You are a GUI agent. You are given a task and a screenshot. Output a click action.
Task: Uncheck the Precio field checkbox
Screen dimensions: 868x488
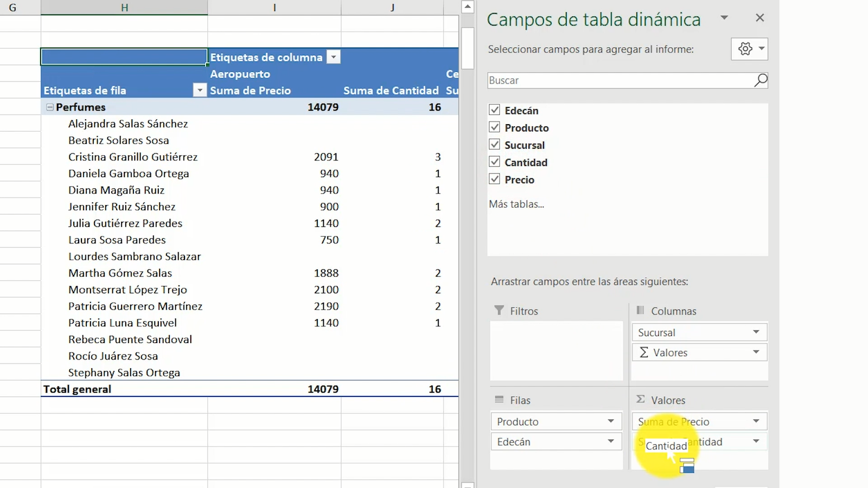494,179
